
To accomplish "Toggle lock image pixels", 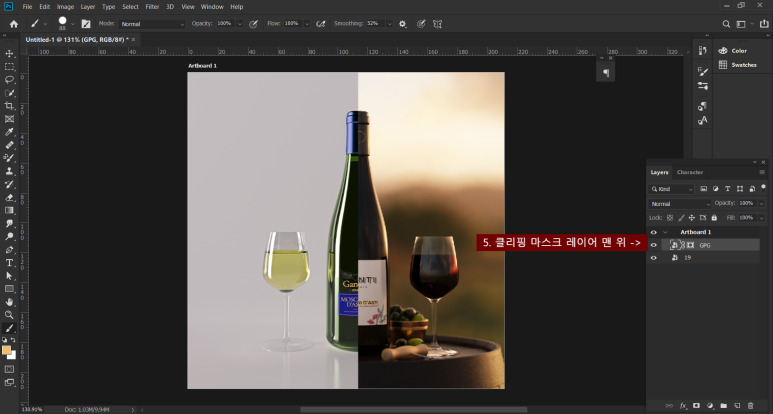I will [x=681, y=217].
